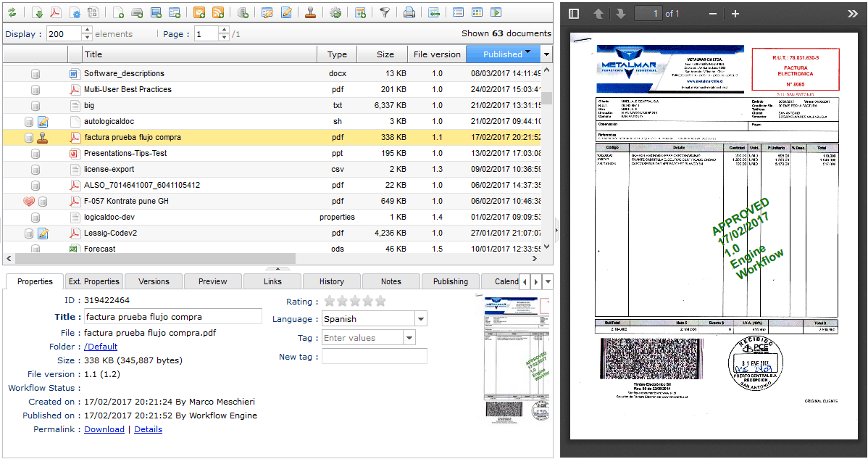
Task: Click the document list vertical scrollbar thumb
Action: click(547, 99)
